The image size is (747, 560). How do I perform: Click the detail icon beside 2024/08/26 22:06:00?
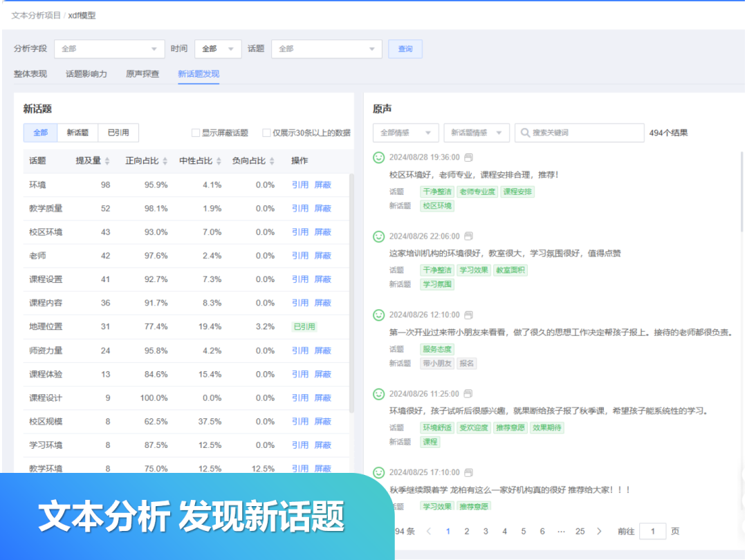click(x=468, y=236)
